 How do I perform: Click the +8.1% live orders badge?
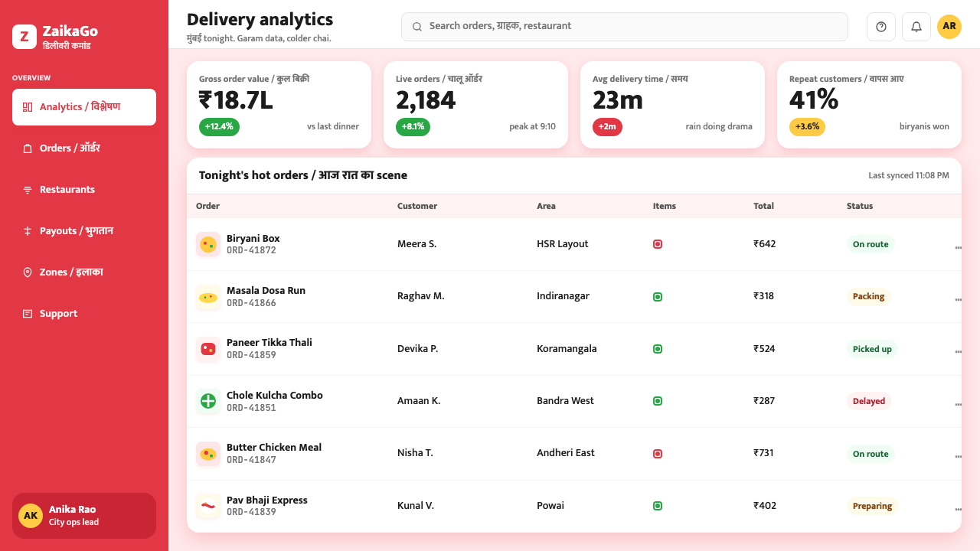413,127
